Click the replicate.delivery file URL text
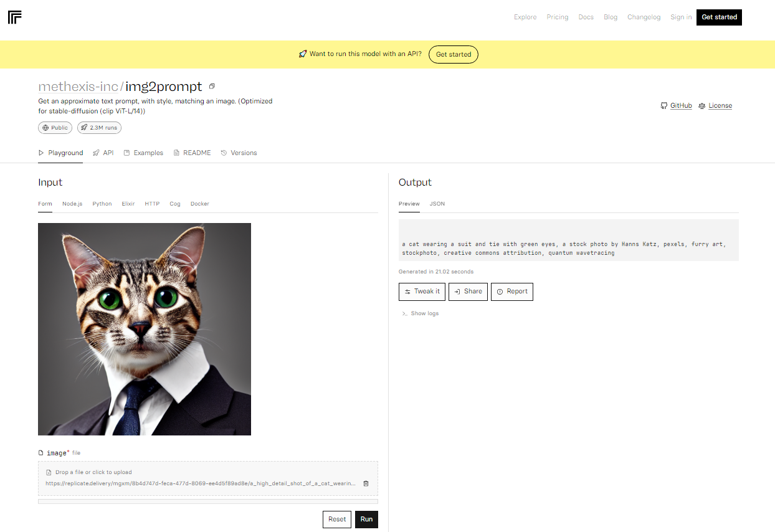This screenshot has height=532, width=775. (x=201, y=483)
